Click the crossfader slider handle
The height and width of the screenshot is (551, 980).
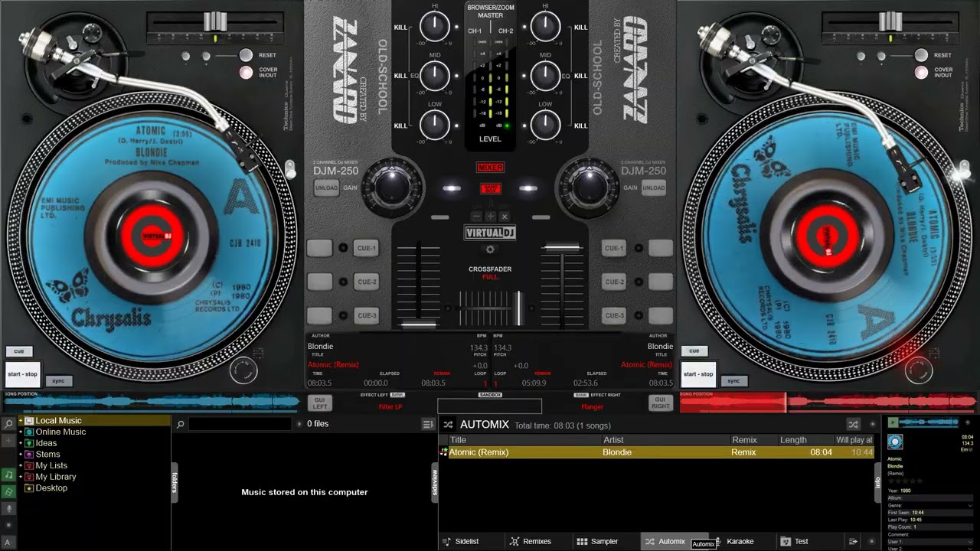tap(518, 308)
